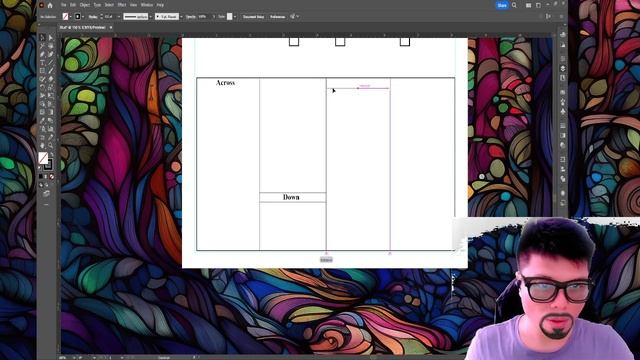This screenshot has width=640, height=360.
Task: Open the Object menu
Action: point(85,5)
